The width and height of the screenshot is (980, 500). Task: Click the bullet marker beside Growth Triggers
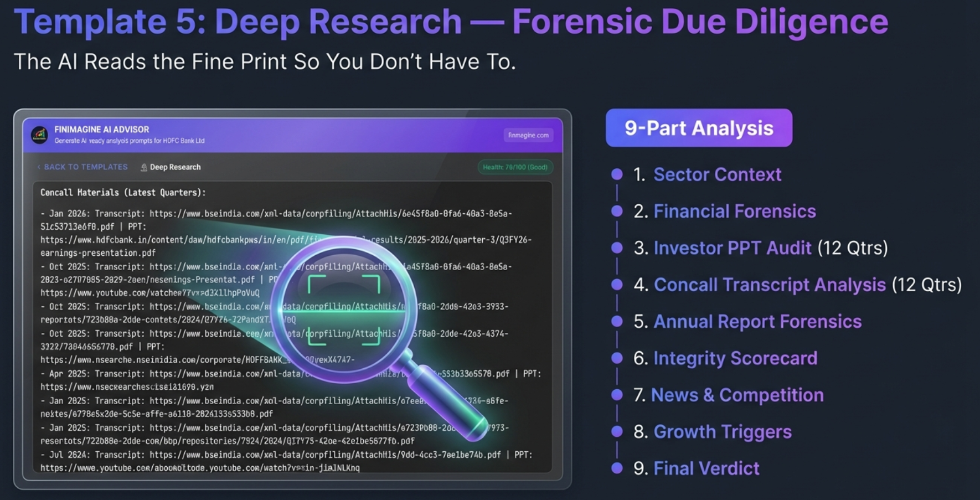618,431
